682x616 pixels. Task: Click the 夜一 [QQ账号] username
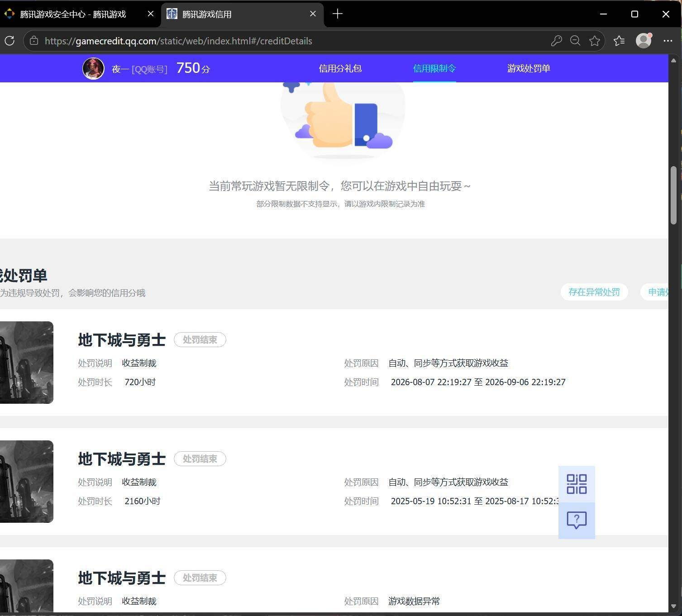point(139,69)
